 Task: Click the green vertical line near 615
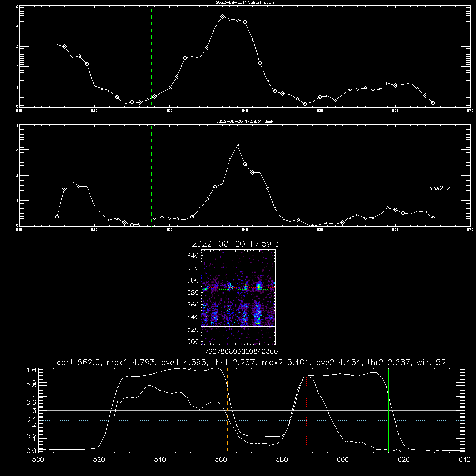tap(388, 410)
